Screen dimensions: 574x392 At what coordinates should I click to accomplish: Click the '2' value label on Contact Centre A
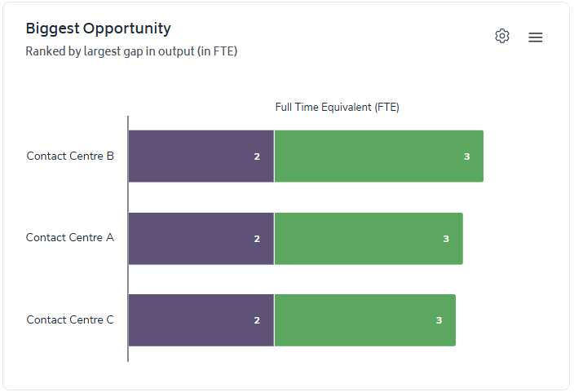tap(257, 239)
